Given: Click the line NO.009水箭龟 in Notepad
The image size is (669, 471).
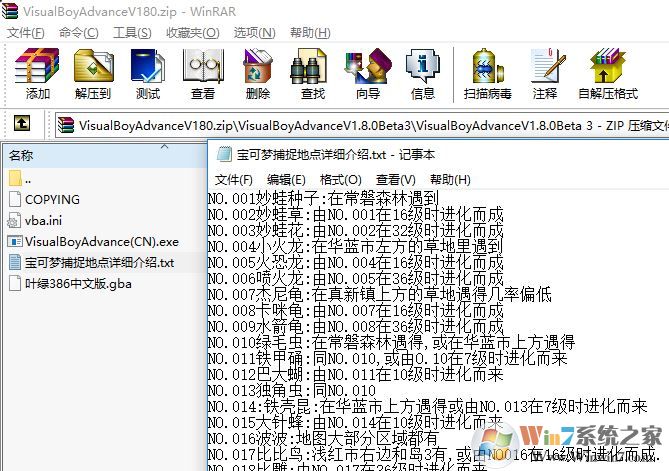Looking at the screenshot, I should [x=356, y=326].
